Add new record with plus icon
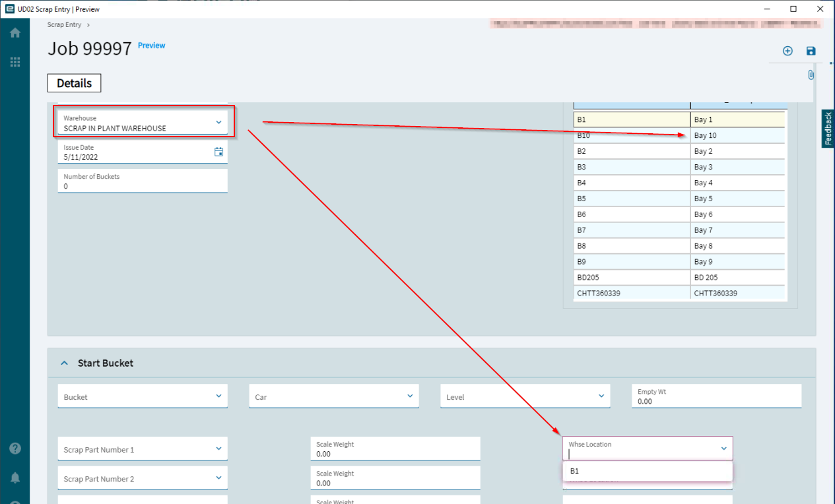The image size is (835, 504). (x=787, y=51)
